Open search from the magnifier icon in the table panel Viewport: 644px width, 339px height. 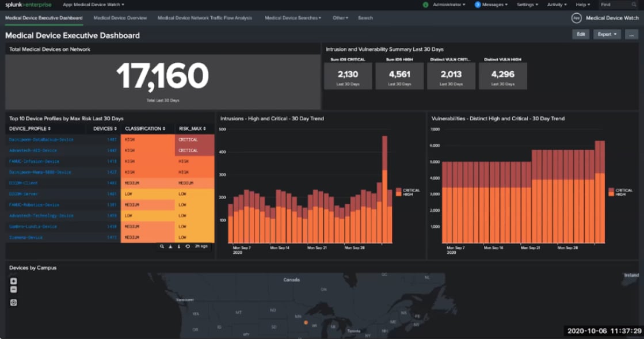click(x=163, y=246)
